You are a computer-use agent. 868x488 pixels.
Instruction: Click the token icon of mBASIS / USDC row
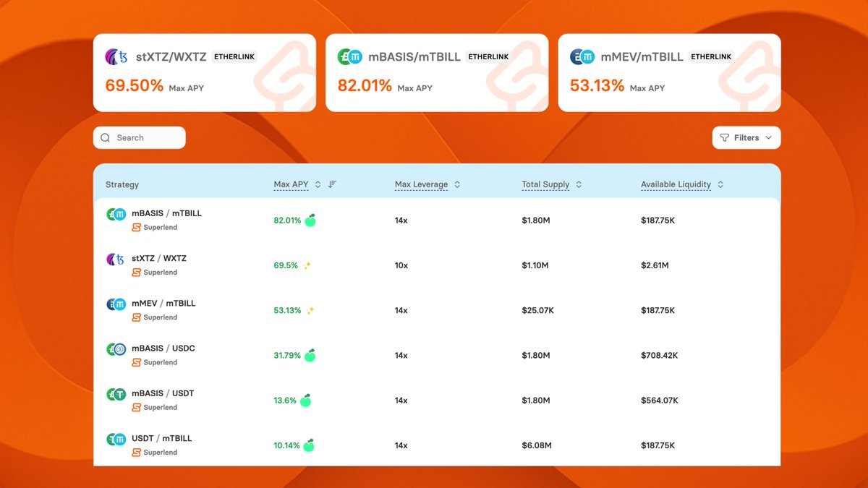coord(116,348)
